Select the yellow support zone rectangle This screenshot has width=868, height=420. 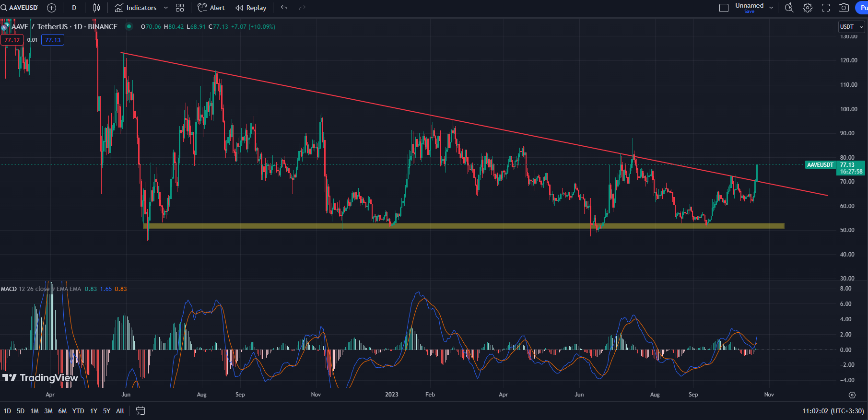pos(464,226)
